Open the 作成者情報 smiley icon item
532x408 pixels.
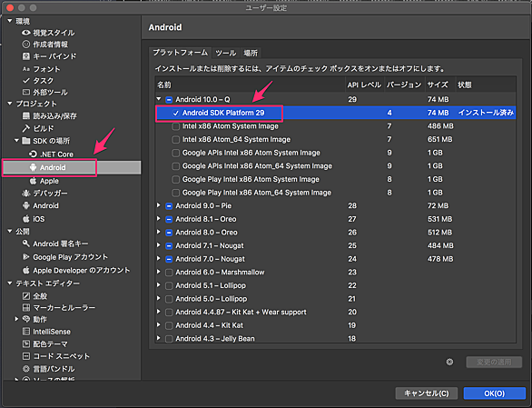coord(26,45)
